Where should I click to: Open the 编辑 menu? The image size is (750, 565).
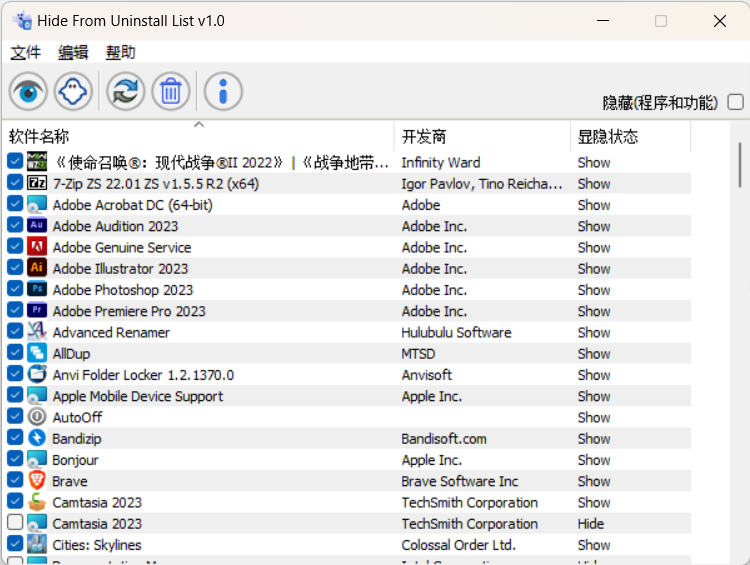73,52
